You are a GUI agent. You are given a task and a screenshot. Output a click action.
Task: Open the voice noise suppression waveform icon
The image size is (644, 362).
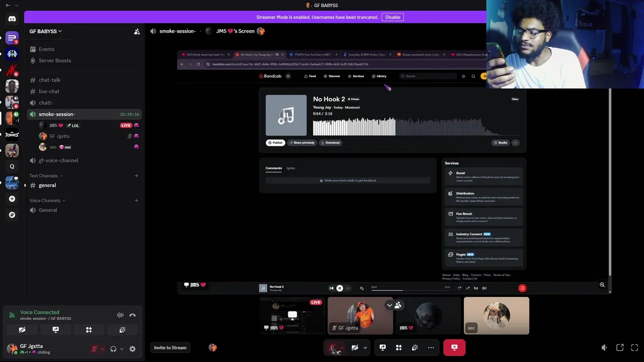tap(120, 315)
